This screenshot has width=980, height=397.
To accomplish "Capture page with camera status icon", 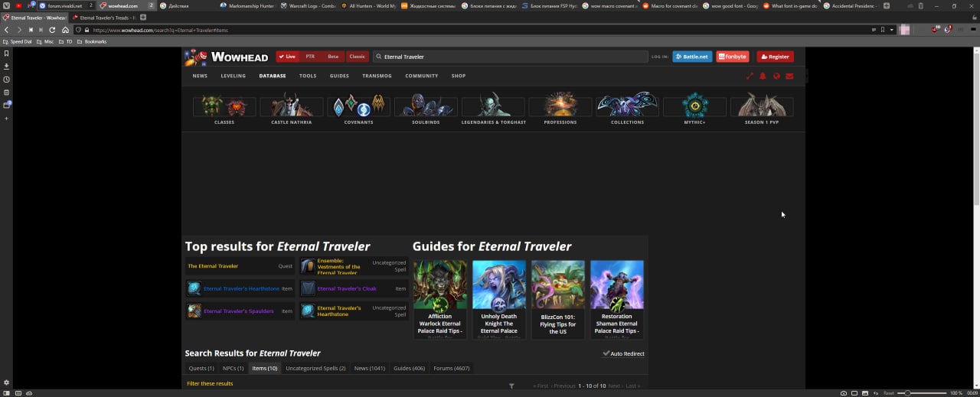I will (x=844, y=393).
